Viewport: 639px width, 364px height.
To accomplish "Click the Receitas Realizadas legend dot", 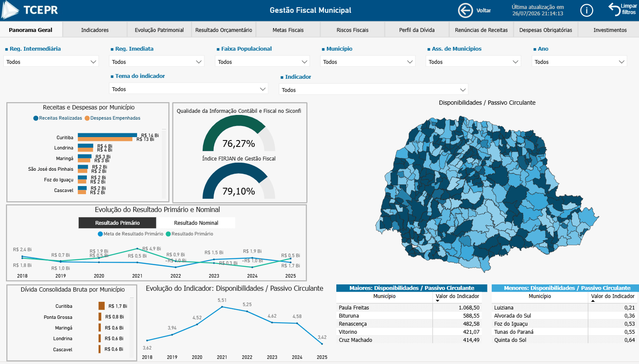I will pos(36,118).
